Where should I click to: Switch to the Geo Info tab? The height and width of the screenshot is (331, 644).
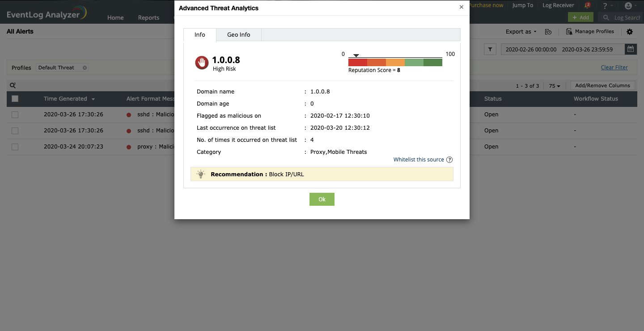(x=238, y=34)
